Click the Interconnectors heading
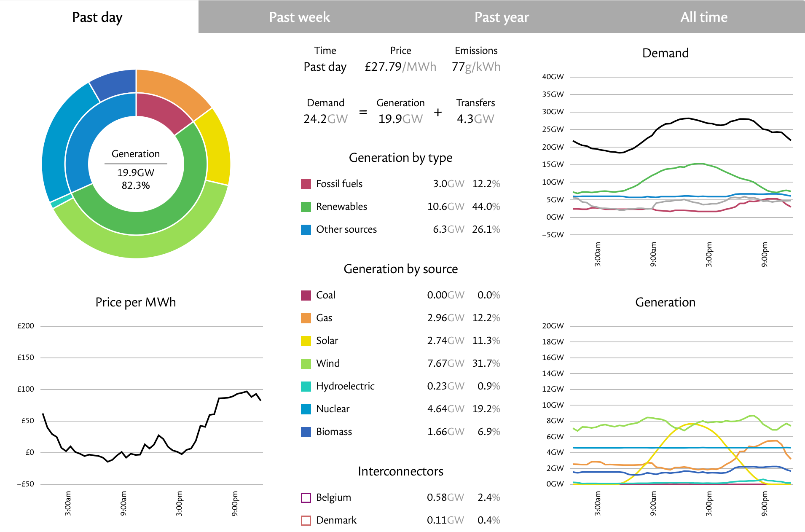 400,471
